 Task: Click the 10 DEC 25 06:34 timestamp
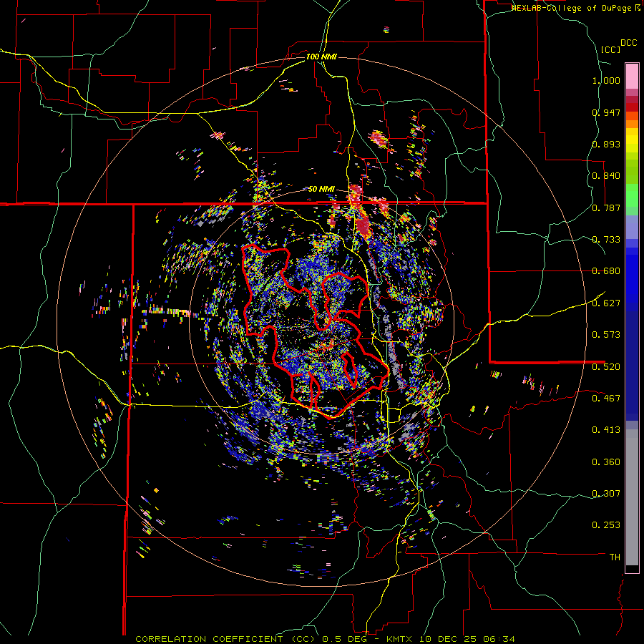(466, 639)
